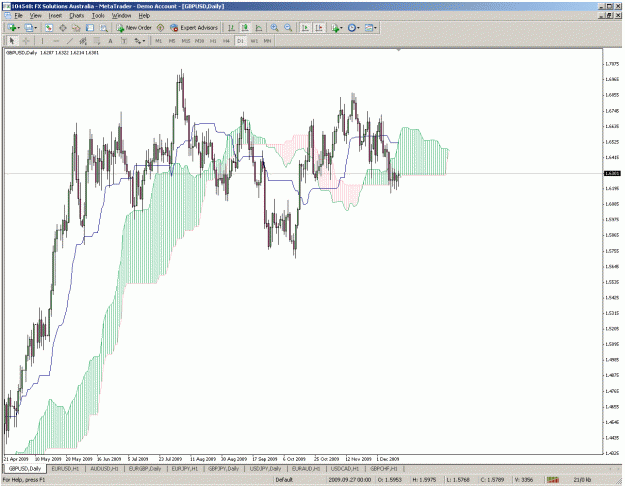Toggle the Terminal window icon

point(90,28)
